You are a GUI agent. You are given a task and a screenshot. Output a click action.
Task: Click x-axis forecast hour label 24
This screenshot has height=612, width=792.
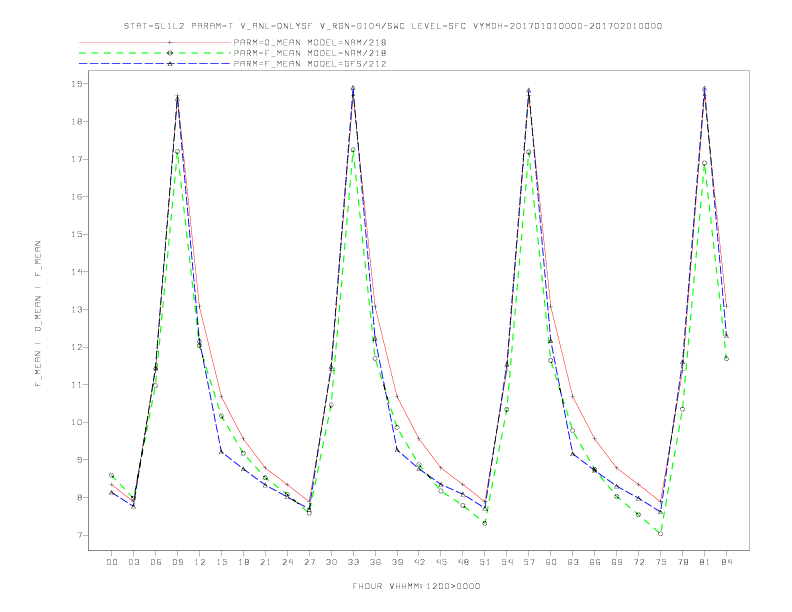[287, 562]
